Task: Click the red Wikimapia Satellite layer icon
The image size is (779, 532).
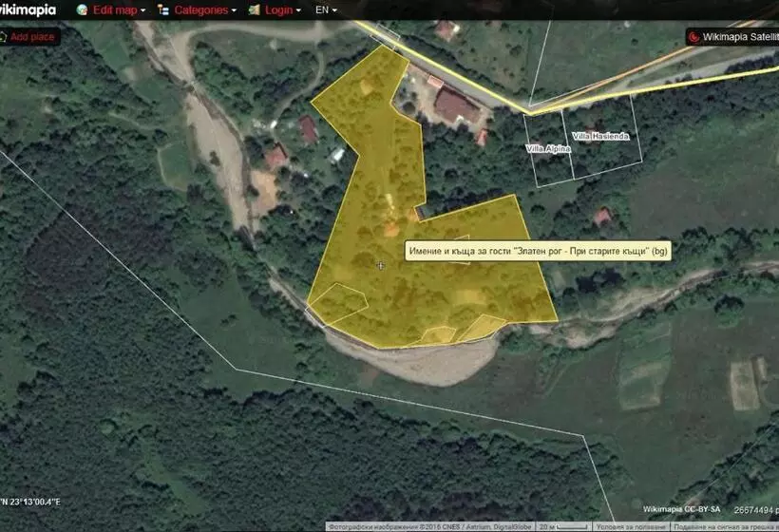Action: (693, 37)
